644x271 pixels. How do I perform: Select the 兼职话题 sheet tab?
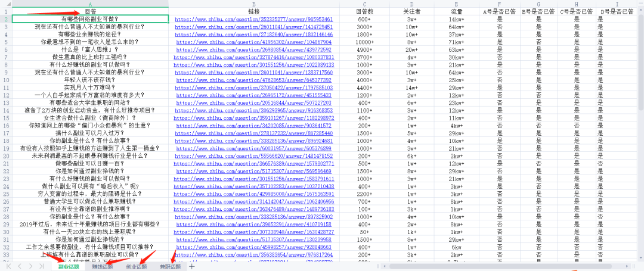(x=170, y=266)
